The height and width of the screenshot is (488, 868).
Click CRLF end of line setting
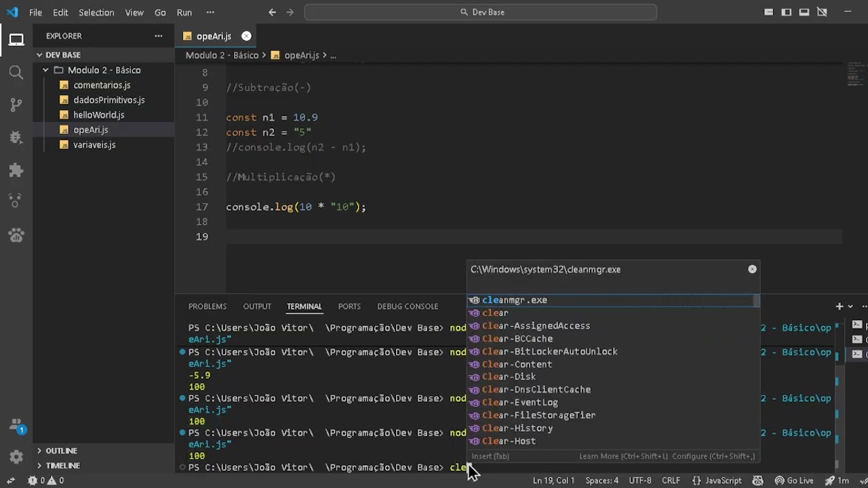[x=671, y=481]
